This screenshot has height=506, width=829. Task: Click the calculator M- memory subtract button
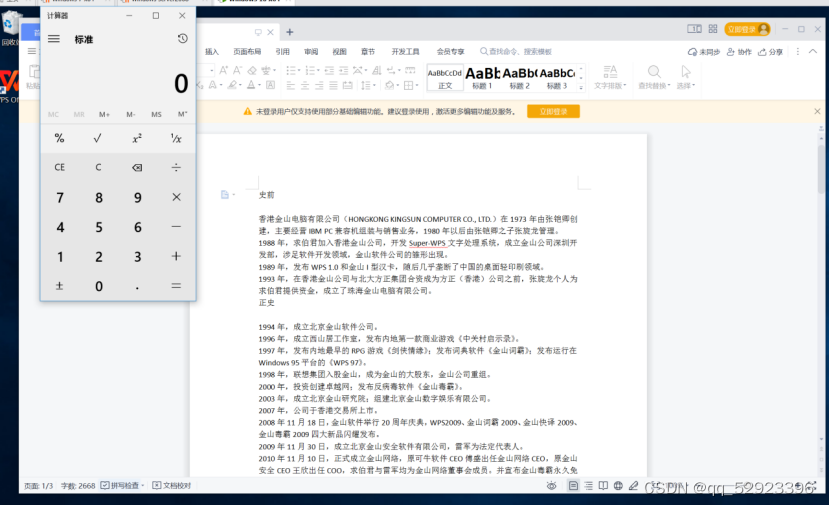pos(131,114)
